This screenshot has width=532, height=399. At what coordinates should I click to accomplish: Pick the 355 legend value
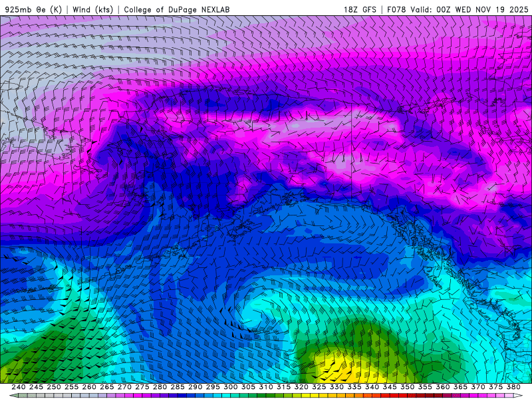tap(425, 387)
